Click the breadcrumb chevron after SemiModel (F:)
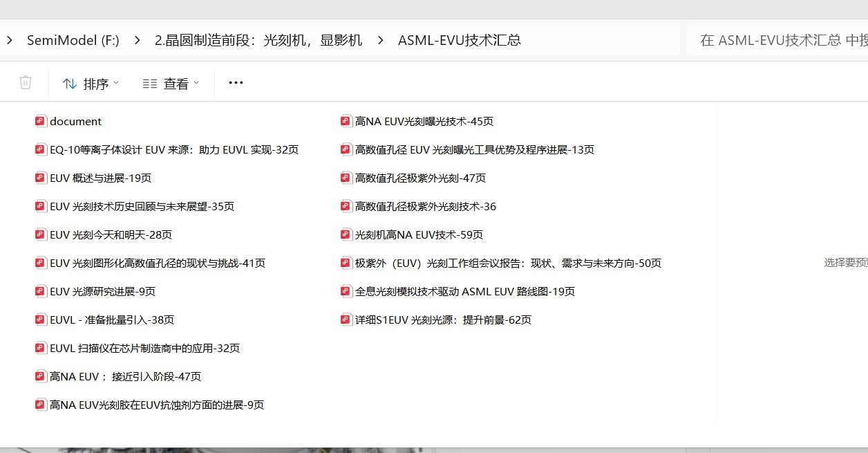This screenshot has height=453, width=868. 138,40
